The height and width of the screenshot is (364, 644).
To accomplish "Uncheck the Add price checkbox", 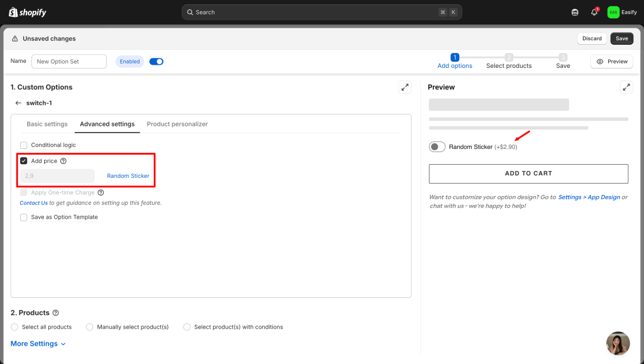I will [x=24, y=161].
